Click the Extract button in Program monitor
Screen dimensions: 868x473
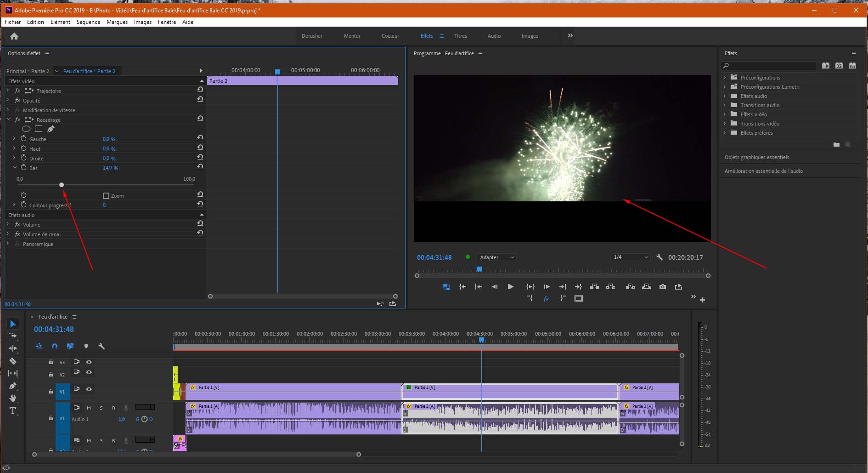(x=610, y=286)
